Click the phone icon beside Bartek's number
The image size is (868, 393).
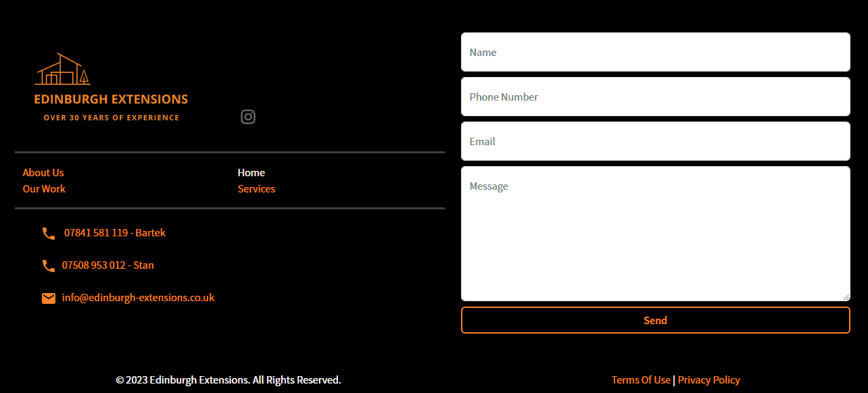tap(48, 233)
